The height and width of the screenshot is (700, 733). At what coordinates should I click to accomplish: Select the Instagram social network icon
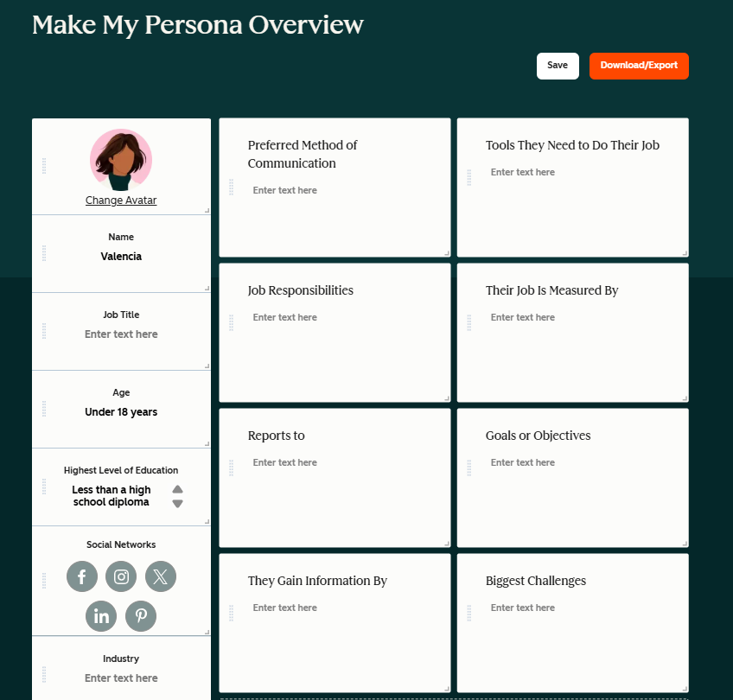[121, 577]
